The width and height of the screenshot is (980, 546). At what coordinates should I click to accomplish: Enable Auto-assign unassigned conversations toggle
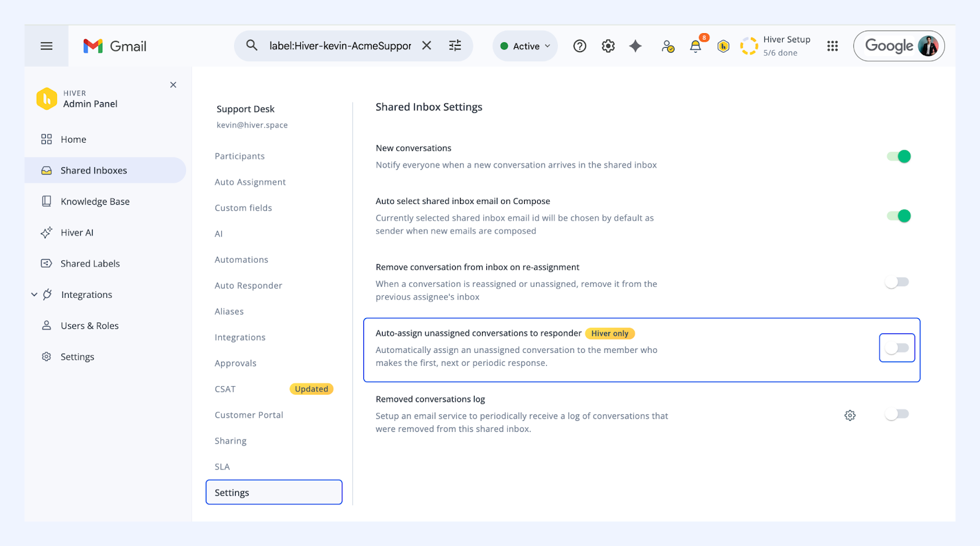(x=897, y=348)
